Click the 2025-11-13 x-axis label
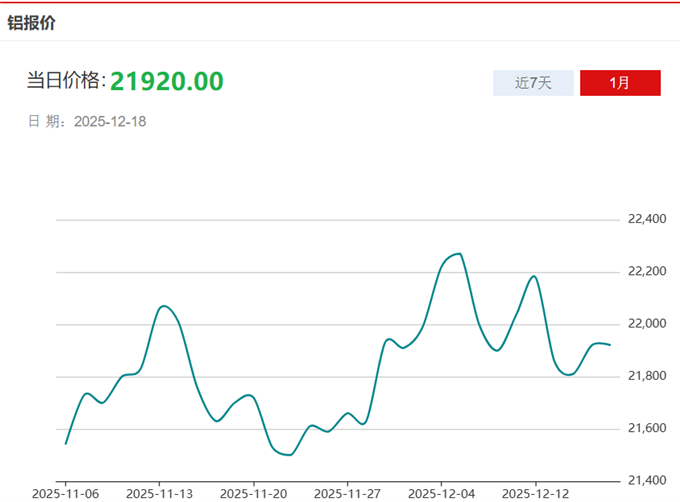This screenshot has height=502, width=680. coord(159,493)
